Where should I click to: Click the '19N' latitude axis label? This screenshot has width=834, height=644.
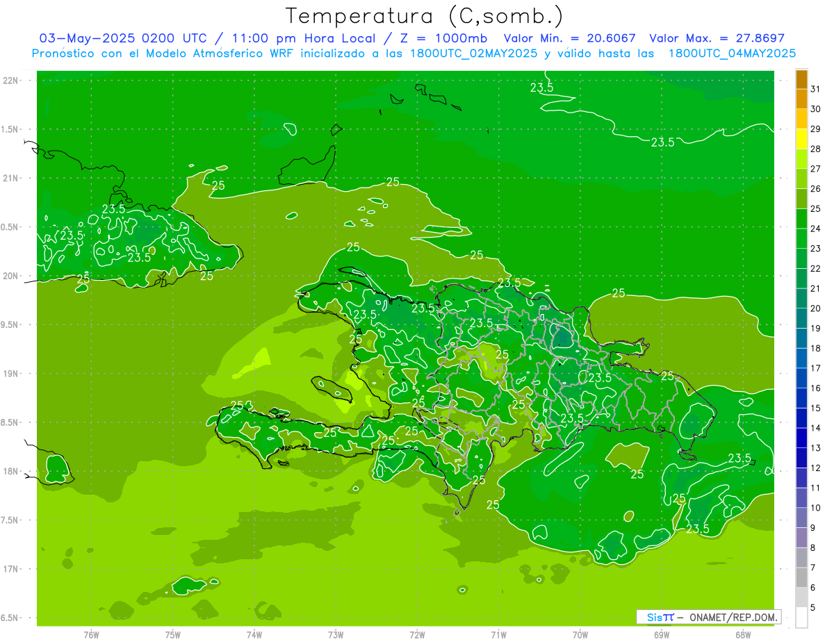coord(10,373)
